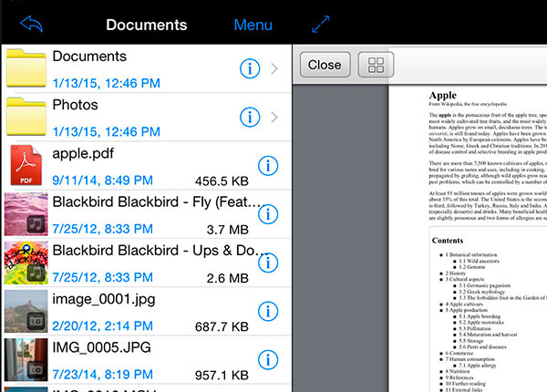Show the PDF page thumbnails grid
This screenshot has height=392, width=547.
pyautogui.click(x=374, y=65)
